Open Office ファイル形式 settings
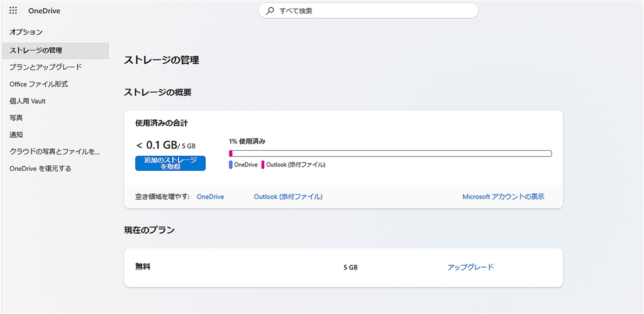644x314 pixels. coord(38,84)
